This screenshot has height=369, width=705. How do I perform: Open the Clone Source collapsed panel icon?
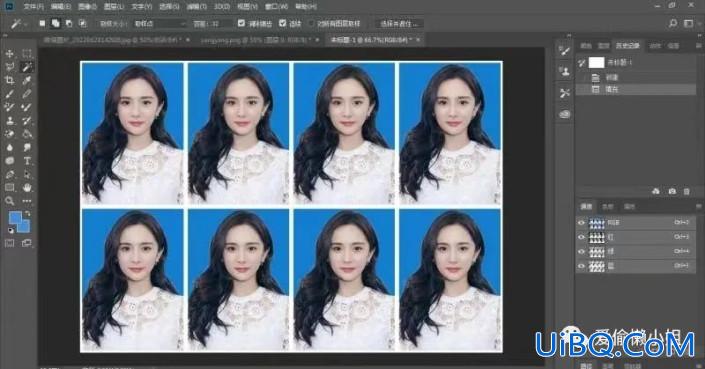tap(564, 71)
